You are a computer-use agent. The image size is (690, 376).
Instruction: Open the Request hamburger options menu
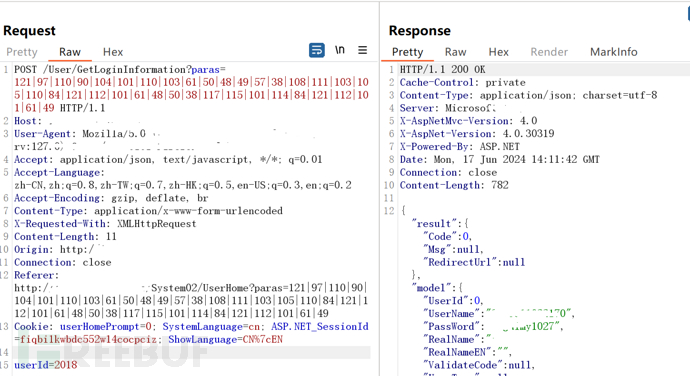pos(362,50)
